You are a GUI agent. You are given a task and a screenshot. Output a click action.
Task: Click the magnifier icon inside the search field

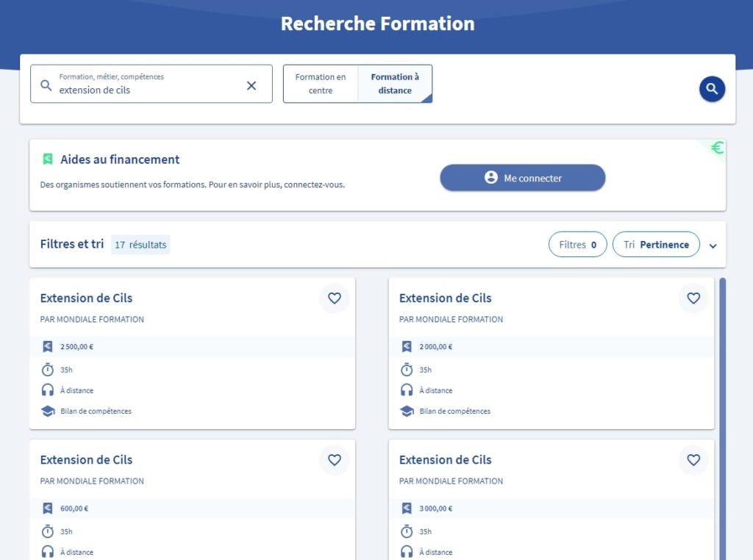(46, 85)
